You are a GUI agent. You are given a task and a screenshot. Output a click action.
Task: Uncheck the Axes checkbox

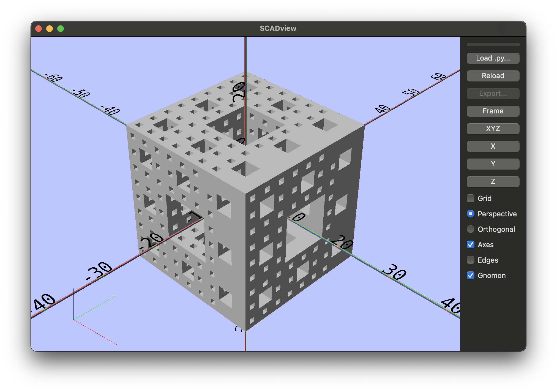click(x=471, y=244)
